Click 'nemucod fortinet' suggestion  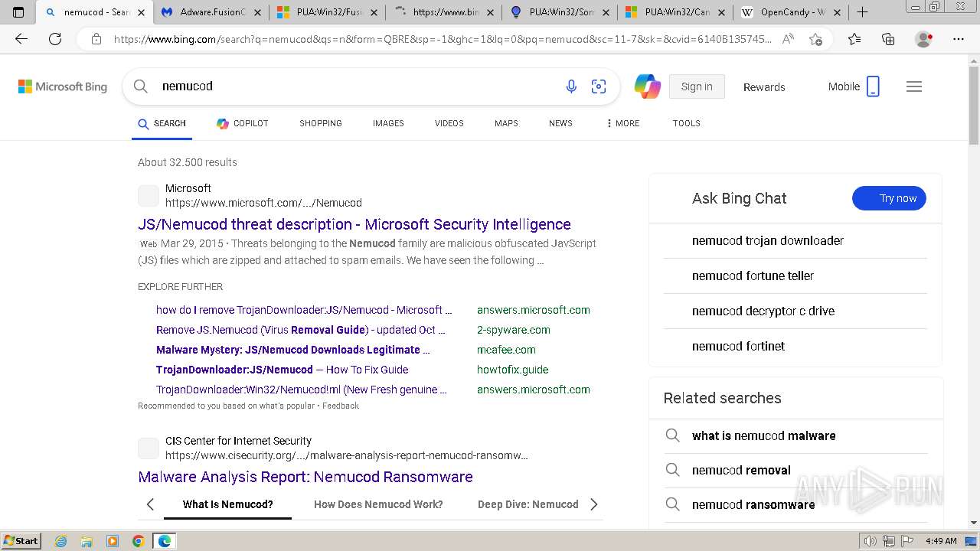[x=739, y=346]
